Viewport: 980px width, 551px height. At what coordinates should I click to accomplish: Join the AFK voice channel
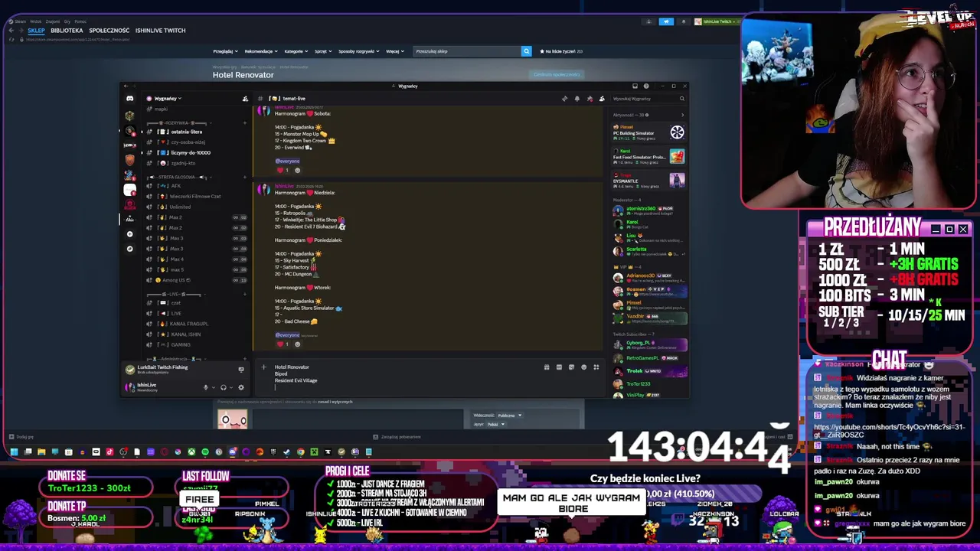[176, 186]
